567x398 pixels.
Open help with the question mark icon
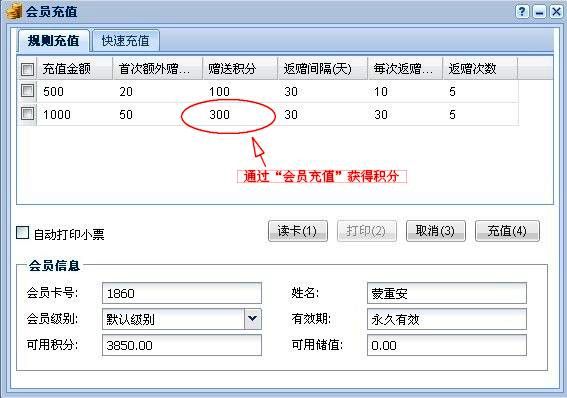pos(522,12)
